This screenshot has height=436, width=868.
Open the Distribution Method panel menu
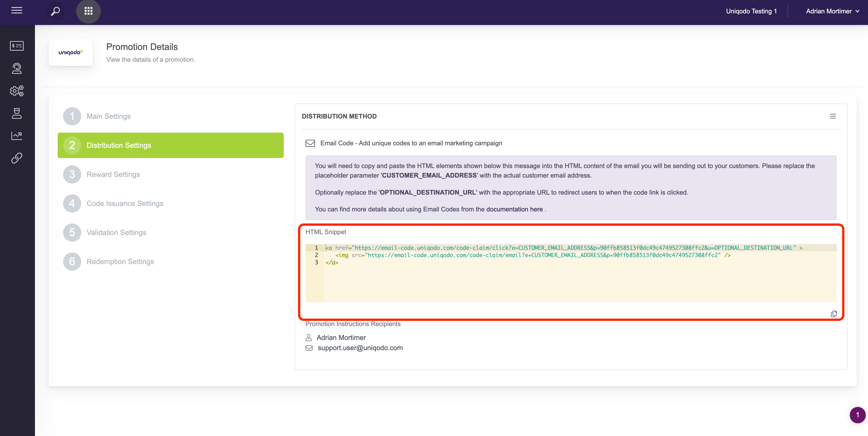coord(833,116)
